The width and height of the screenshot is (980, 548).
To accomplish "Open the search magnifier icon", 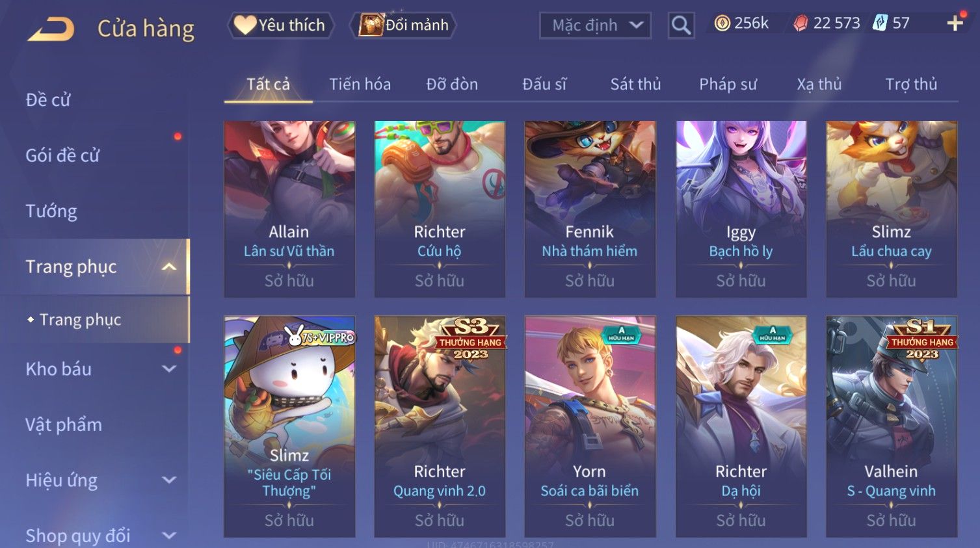I will [681, 25].
